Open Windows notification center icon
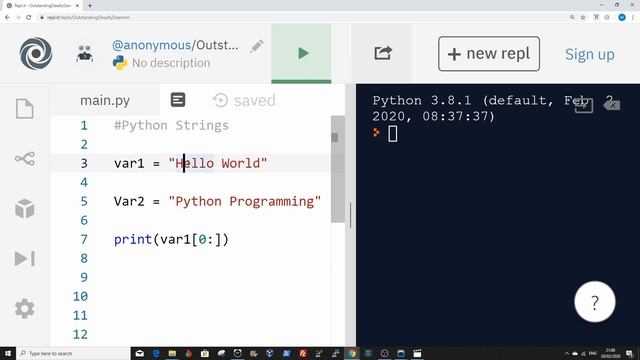 629,353
